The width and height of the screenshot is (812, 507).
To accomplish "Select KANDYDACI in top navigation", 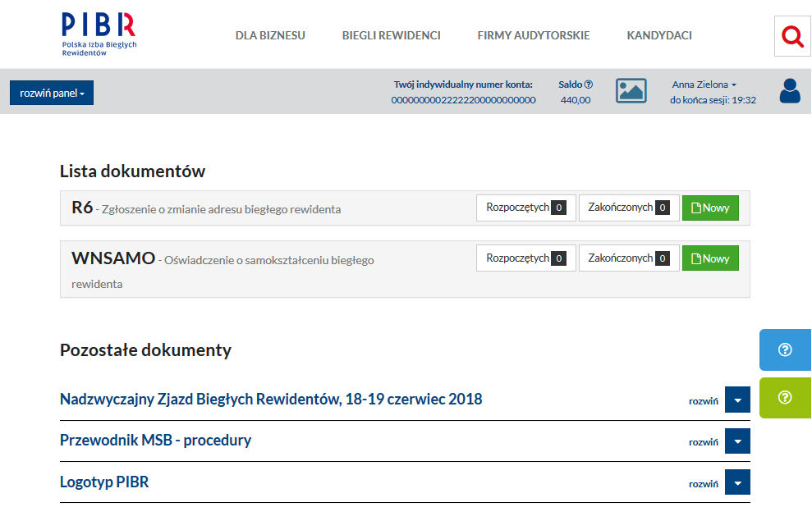I will point(658,35).
